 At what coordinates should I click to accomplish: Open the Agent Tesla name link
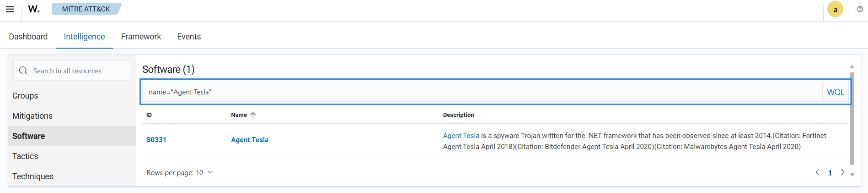click(250, 140)
